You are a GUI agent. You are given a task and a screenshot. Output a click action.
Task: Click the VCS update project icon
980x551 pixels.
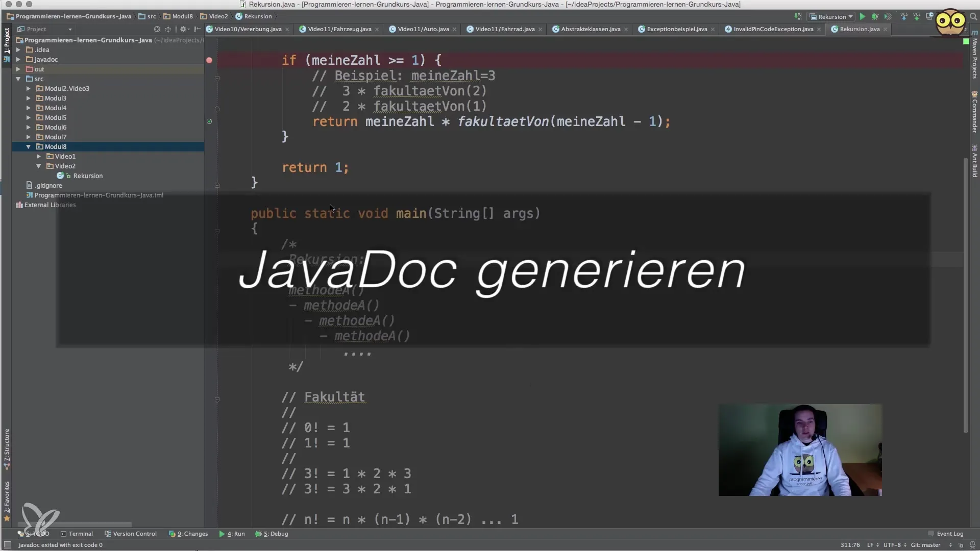point(904,16)
